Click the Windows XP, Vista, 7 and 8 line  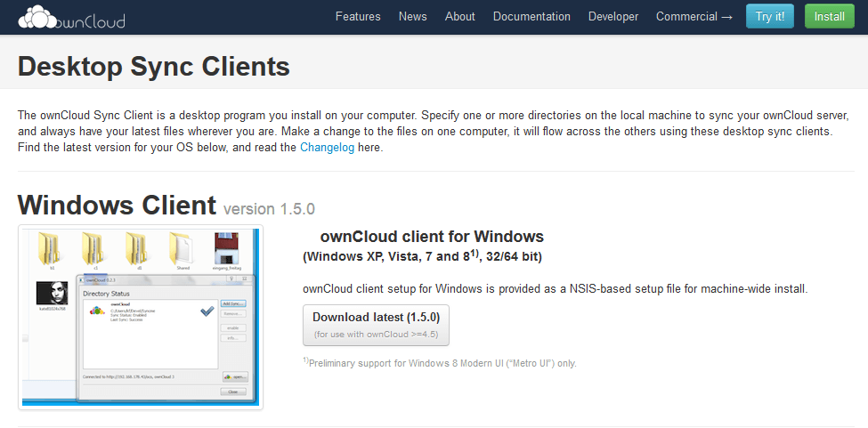422,256
